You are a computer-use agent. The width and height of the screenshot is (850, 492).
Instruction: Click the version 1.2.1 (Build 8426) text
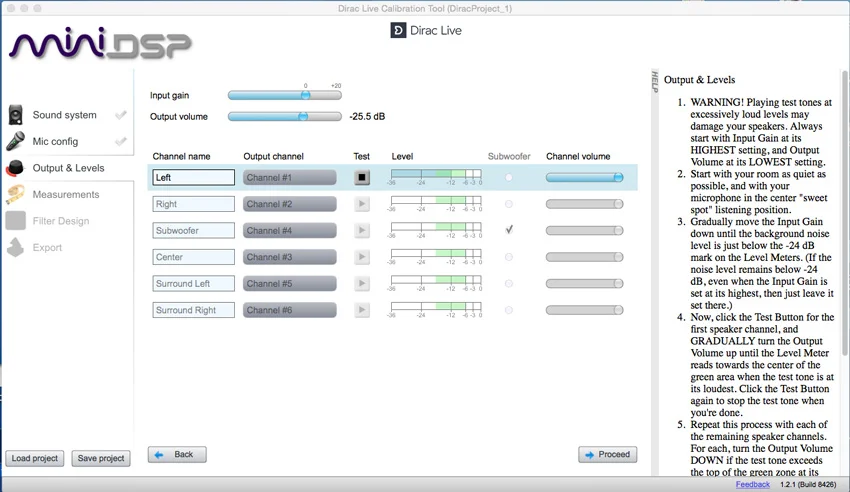tap(808, 484)
